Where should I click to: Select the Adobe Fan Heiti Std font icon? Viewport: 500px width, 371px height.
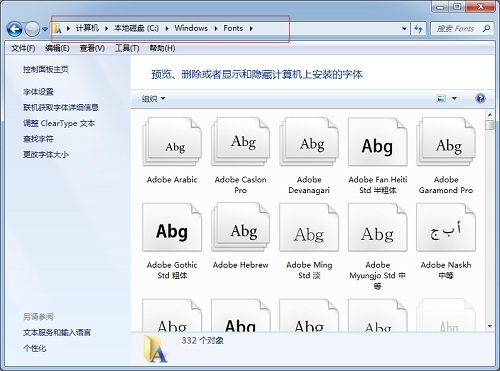click(378, 142)
